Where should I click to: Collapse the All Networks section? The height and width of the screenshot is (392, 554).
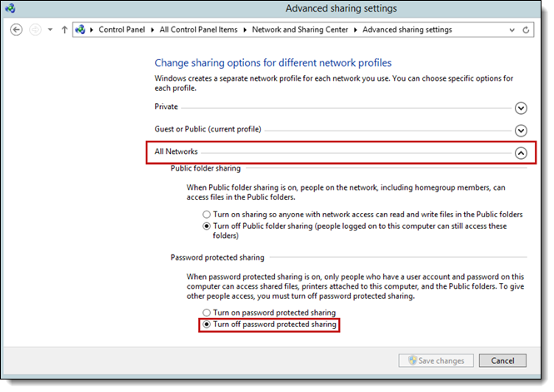[x=521, y=153]
